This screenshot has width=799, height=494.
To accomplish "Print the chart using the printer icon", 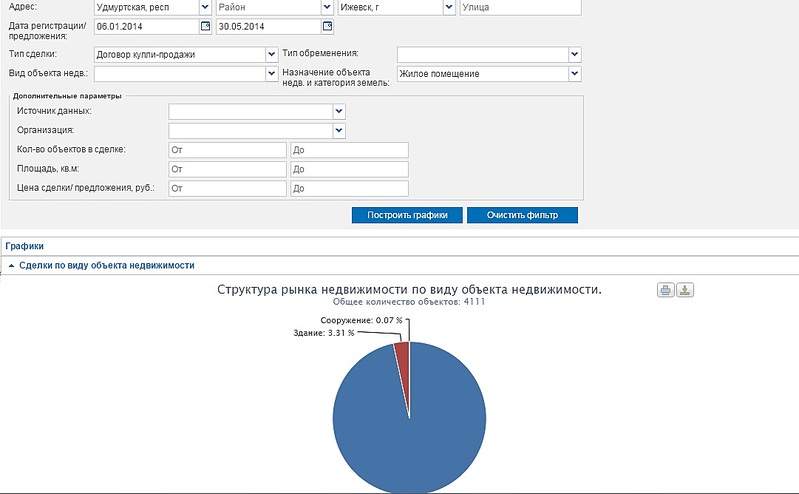I will point(665,290).
